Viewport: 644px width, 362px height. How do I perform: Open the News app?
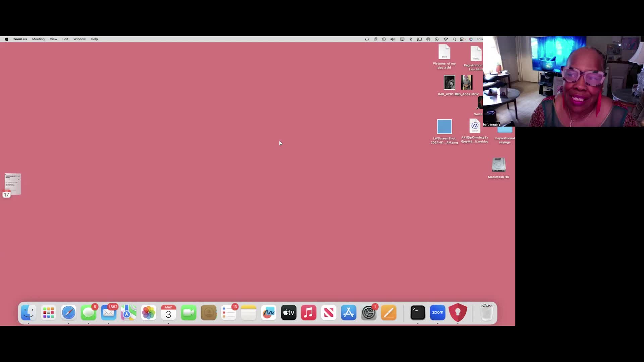click(x=329, y=313)
